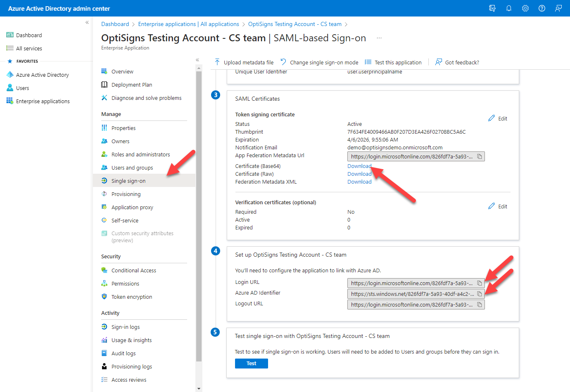The image size is (570, 392).
Task: Open Owners under Manage
Action: pyautogui.click(x=120, y=141)
